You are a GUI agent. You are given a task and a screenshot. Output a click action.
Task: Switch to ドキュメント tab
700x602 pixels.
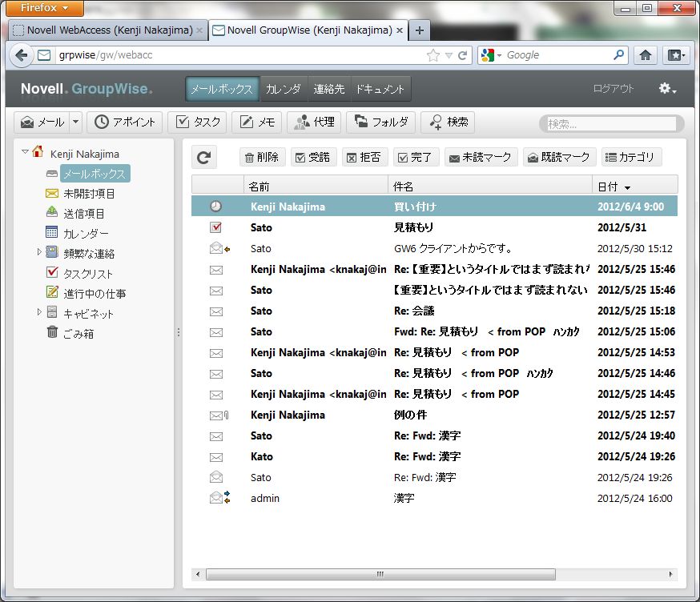tap(380, 89)
